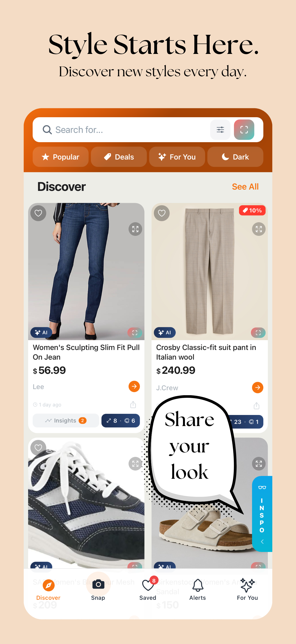Open the Lee jeans orange arrow link

(134, 386)
